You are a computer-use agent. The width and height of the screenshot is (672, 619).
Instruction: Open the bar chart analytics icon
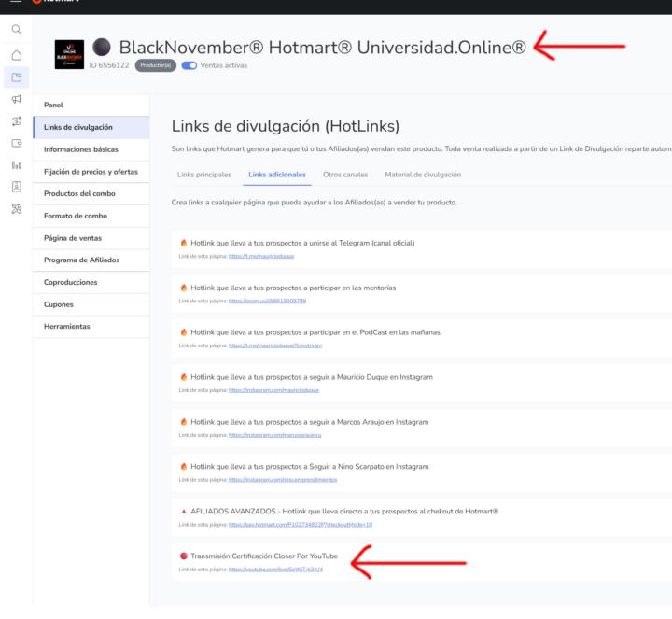(16, 165)
